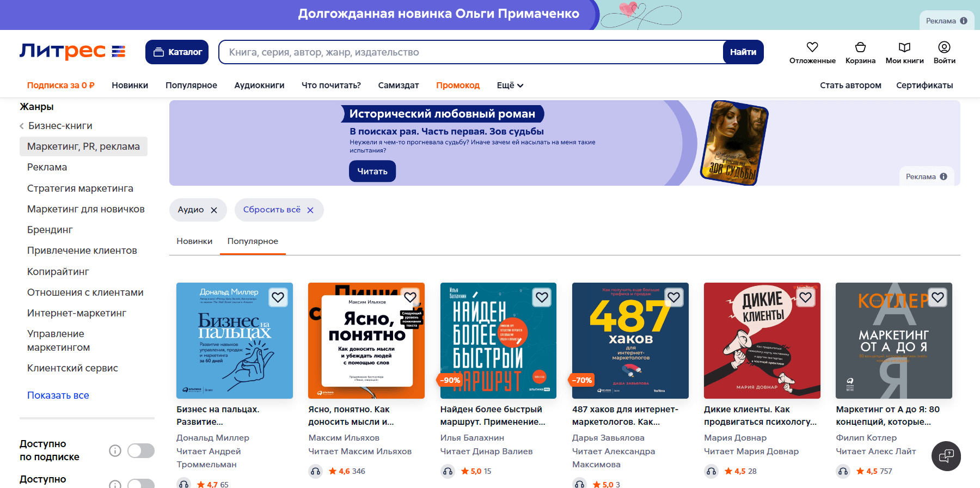Select 'Отношения с клиентами' genre
980x488 pixels.
click(85, 292)
